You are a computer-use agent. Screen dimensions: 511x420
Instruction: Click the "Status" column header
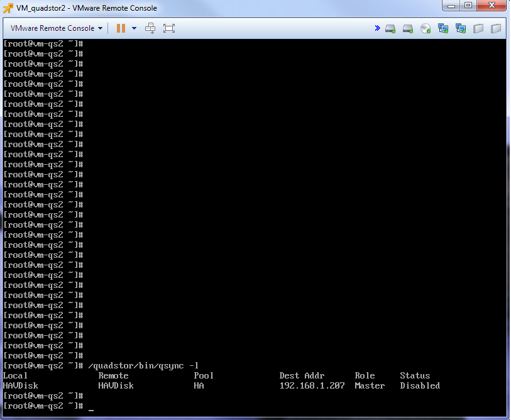(415, 375)
